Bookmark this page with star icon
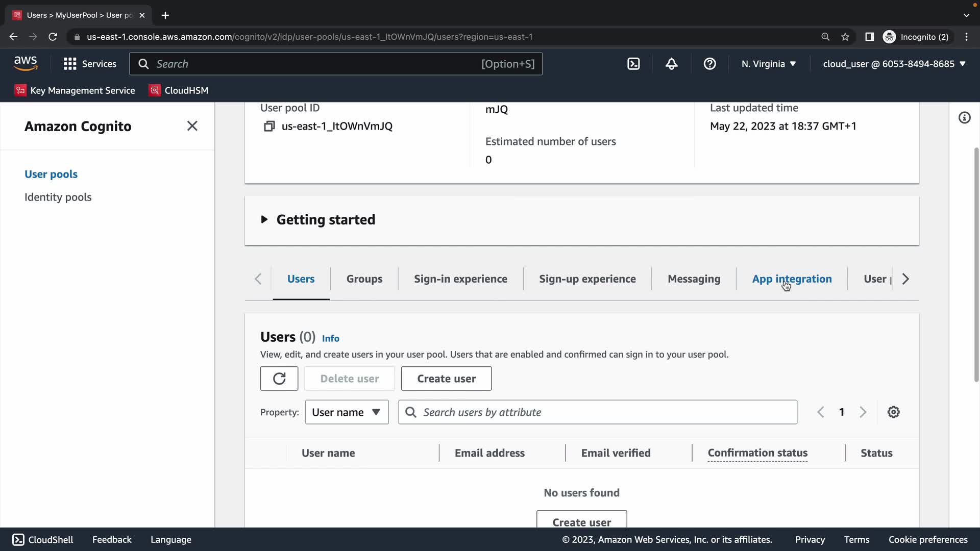 coord(845,37)
